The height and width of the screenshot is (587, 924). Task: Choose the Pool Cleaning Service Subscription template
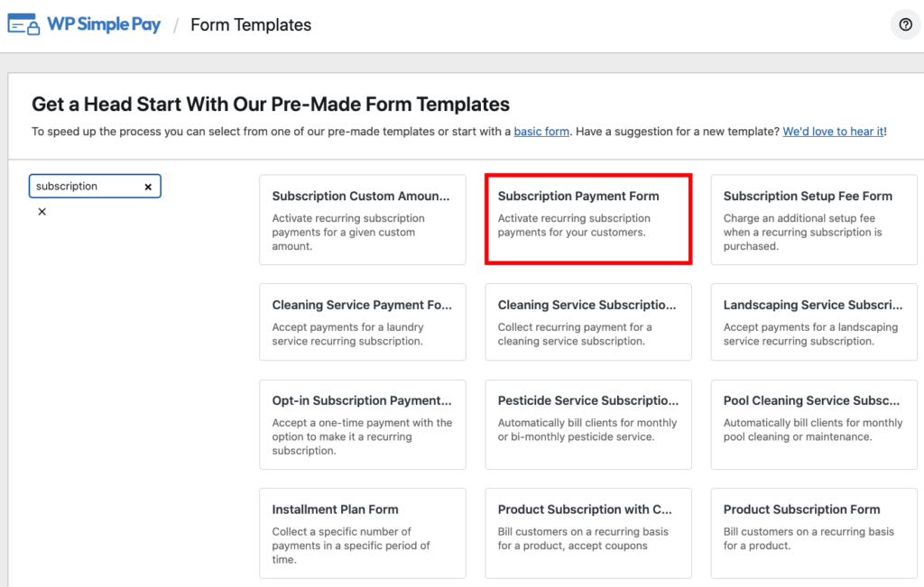pyautogui.click(x=814, y=425)
